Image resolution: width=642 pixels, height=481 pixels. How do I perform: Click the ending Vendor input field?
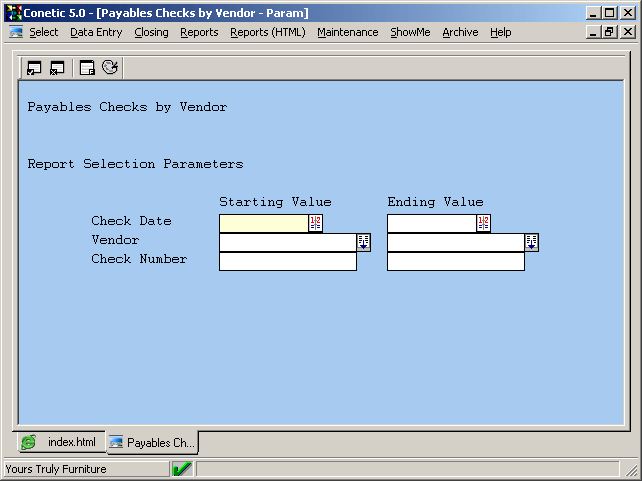(x=455, y=242)
